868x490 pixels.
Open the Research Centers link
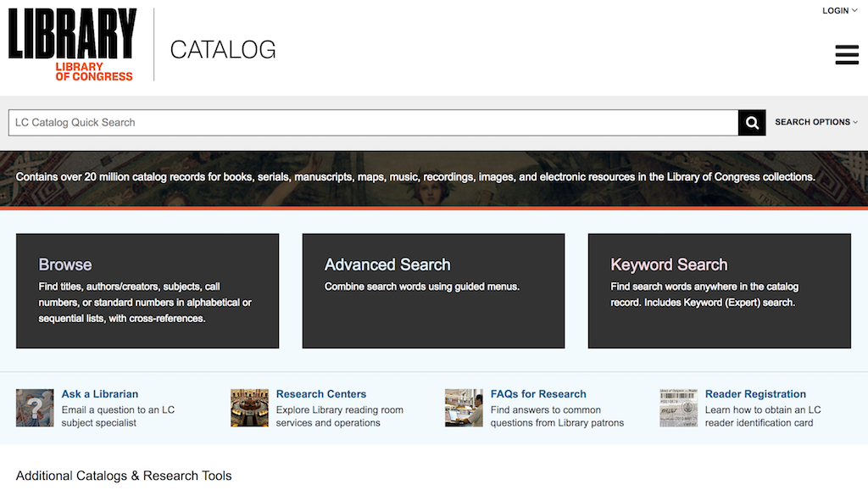click(320, 393)
